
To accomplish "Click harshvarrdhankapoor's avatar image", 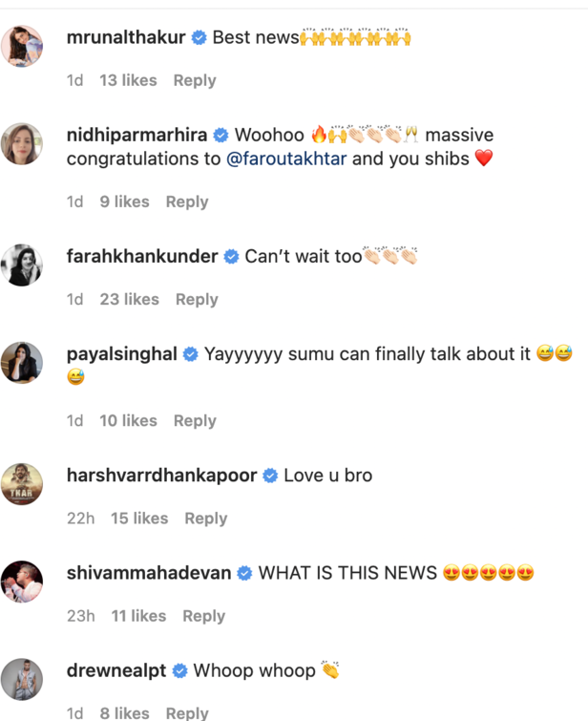I will (22, 483).
